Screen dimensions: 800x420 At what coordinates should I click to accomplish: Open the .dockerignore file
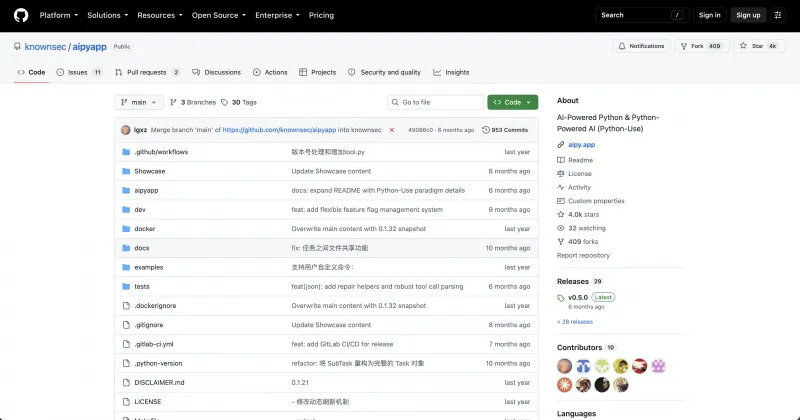point(155,306)
